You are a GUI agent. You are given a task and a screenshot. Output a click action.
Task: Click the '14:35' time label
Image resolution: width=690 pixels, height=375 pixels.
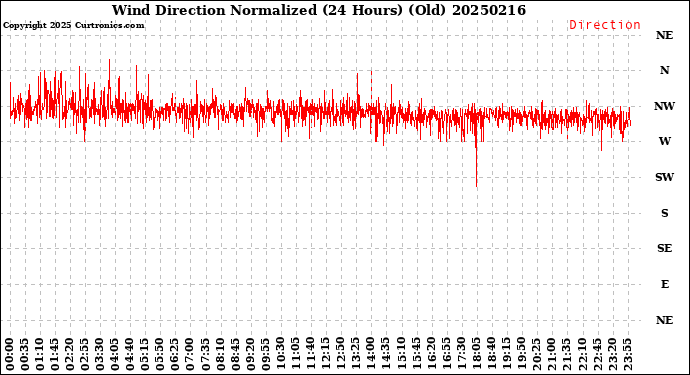click(386, 355)
